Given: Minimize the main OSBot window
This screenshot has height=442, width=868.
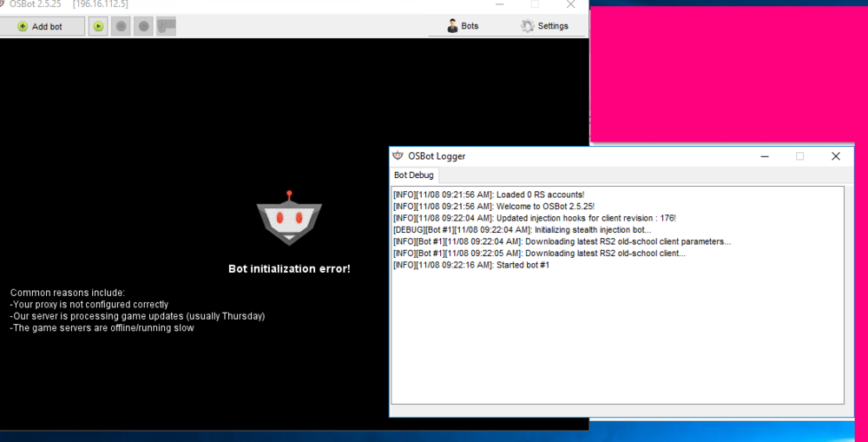Looking at the screenshot, I should click(500, 4).
